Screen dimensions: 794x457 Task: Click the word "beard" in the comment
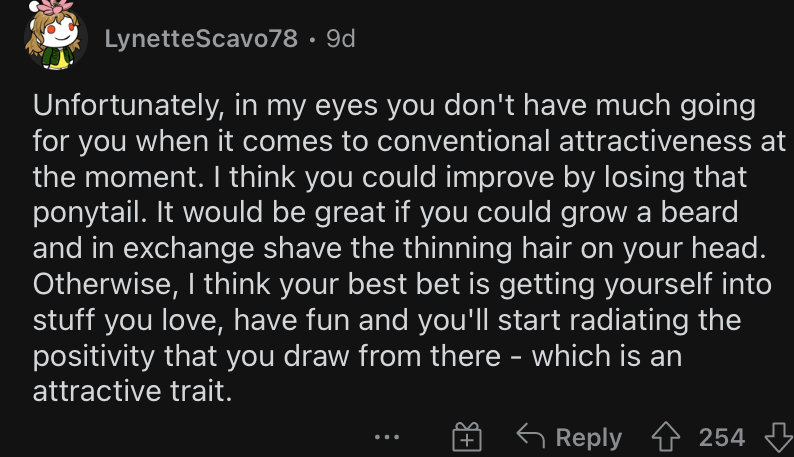(x=699, y=212)
